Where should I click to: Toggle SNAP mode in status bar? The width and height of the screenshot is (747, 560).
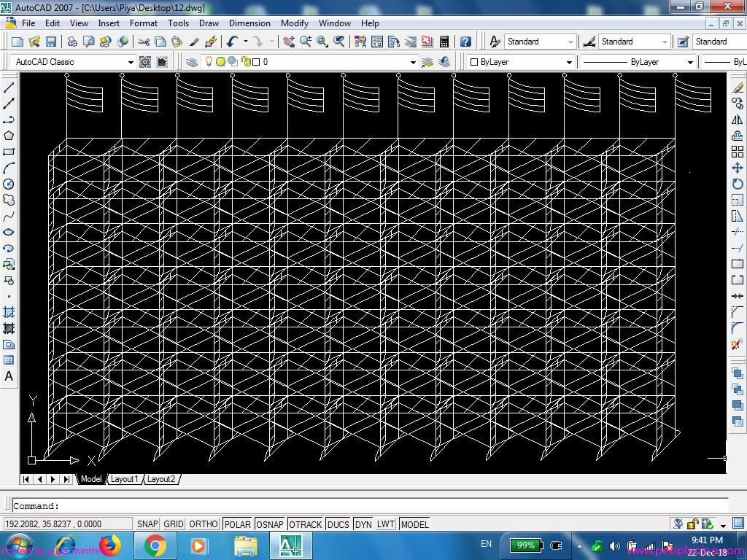pyautogui.click(x=147, y=524)
